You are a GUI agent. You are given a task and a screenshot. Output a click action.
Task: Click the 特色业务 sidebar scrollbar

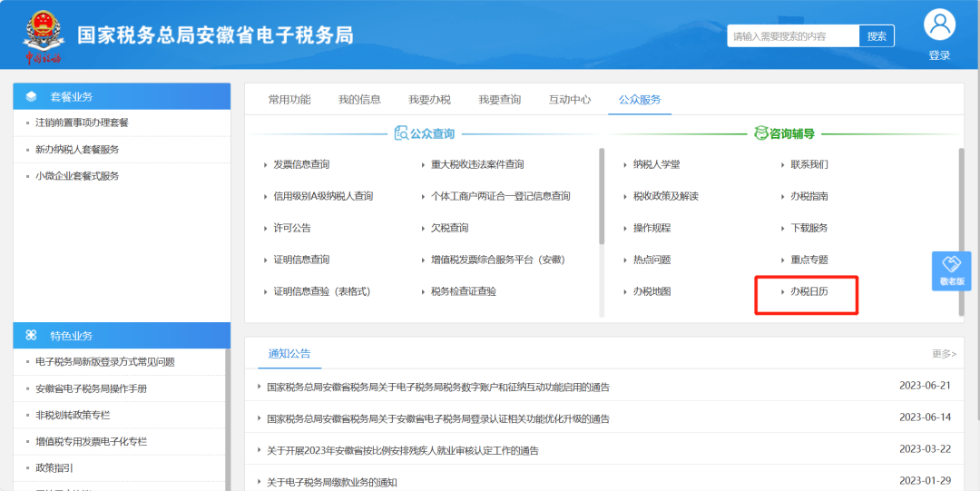pos(228,419)
